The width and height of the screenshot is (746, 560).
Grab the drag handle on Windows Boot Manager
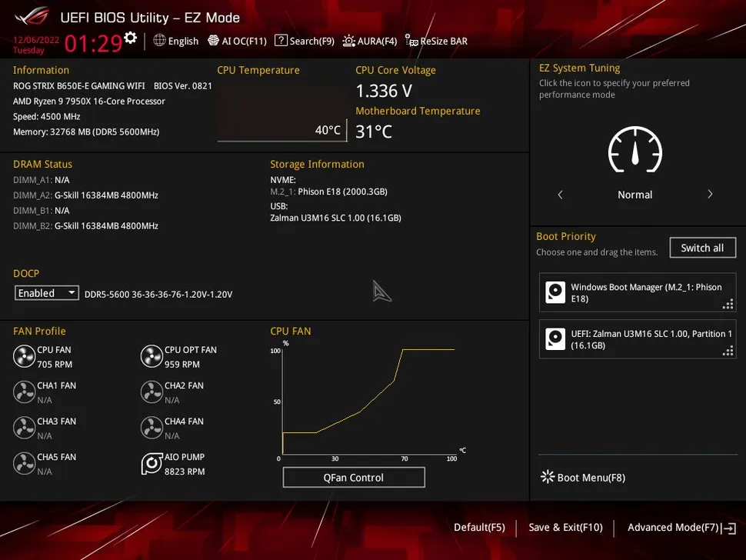tap(728, 305)
